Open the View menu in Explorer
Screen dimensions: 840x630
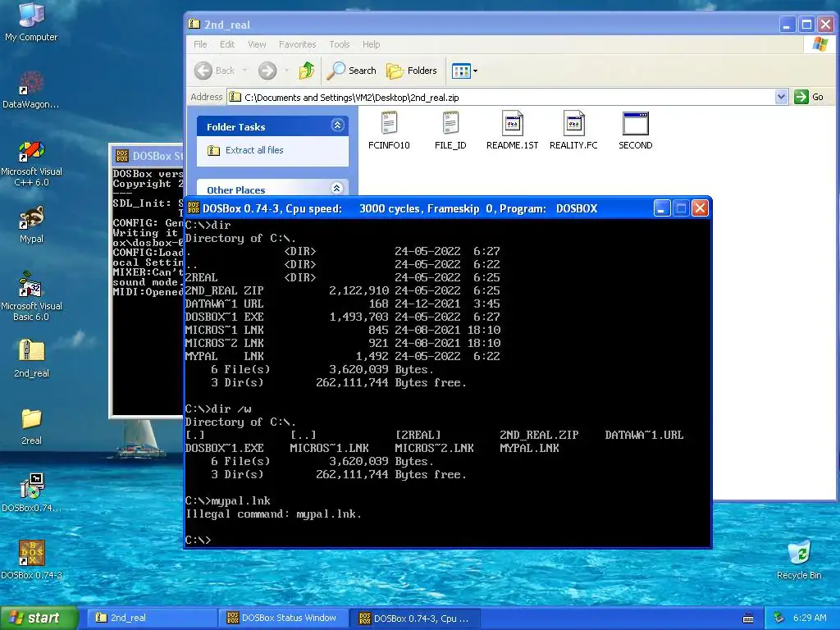(x=257, y=44)
